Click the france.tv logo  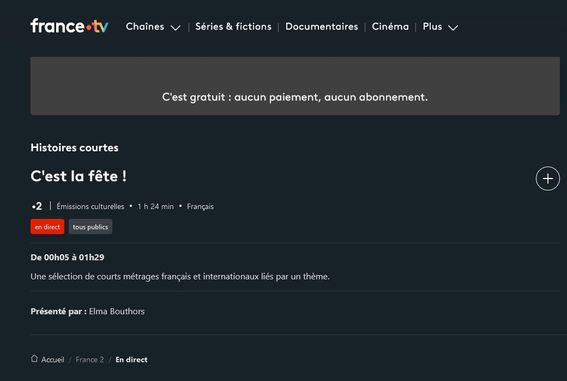[69, 26]
